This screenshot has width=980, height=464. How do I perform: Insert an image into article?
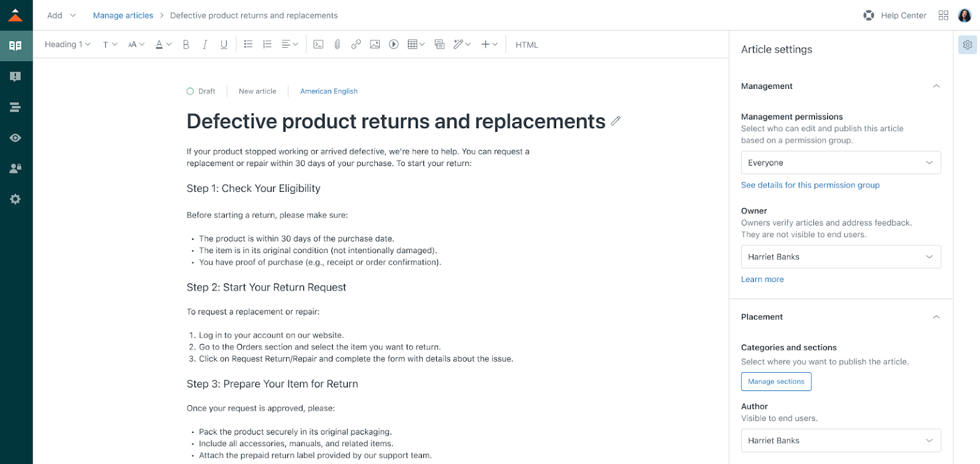[375, 44]
